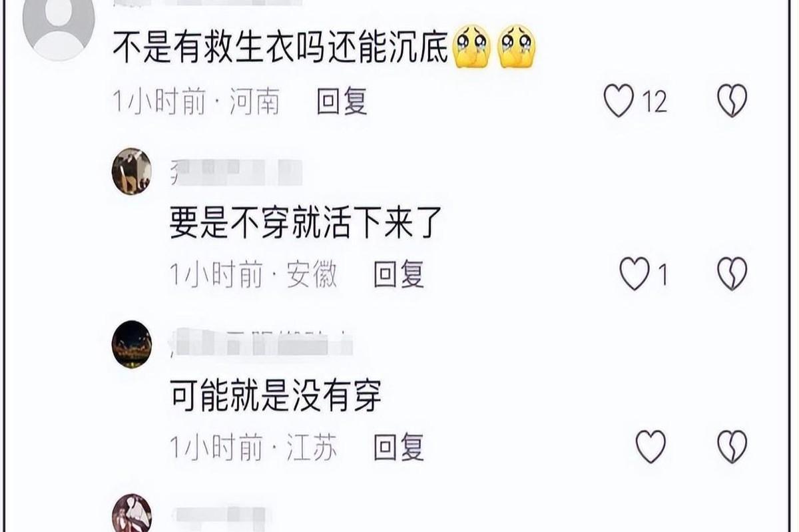799x532 pixels.
Task: Select the reply text "可能就是没有穿"
Action: pyautogui.click(x=276, y=397)
